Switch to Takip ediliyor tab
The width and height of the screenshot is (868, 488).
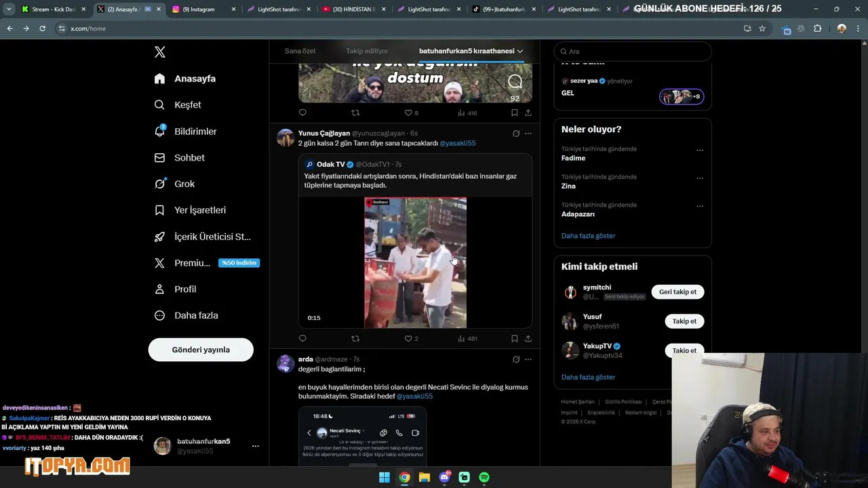[x=367, y=51]
